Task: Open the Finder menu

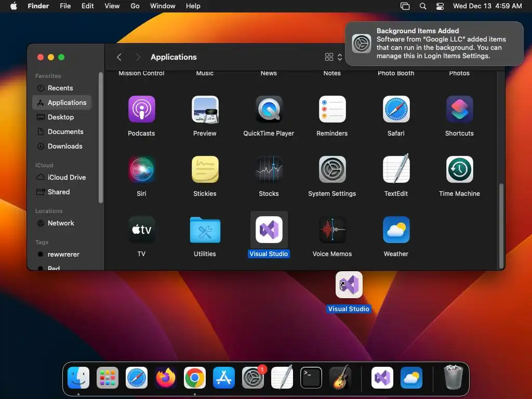Action: (x=38, y=6)
